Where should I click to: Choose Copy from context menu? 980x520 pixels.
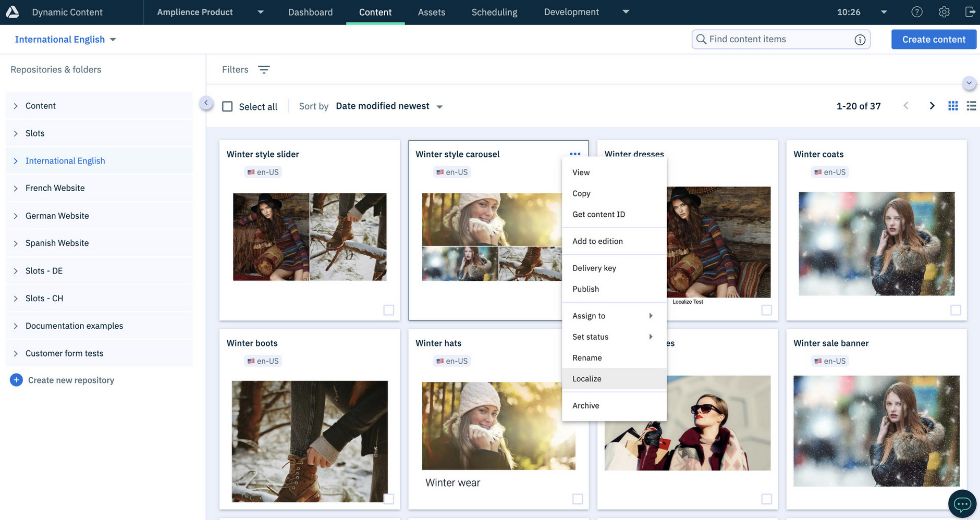click(614, 193)
